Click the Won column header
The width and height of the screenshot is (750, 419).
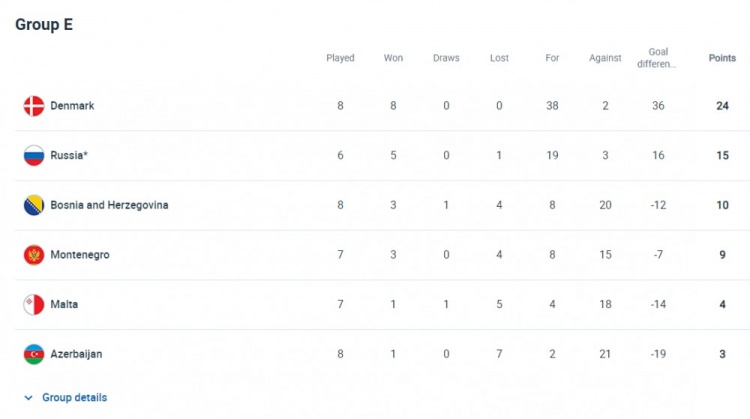(393, 58)
